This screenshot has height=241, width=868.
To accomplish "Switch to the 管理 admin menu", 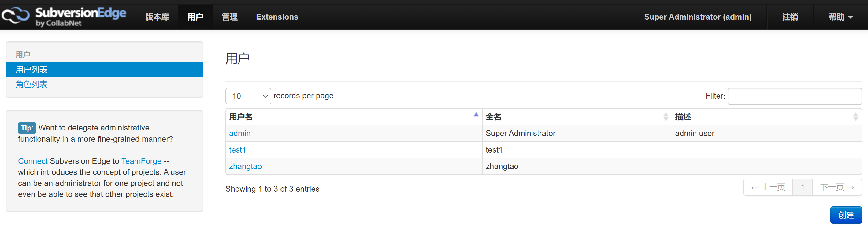I will [x=229, y=17].
